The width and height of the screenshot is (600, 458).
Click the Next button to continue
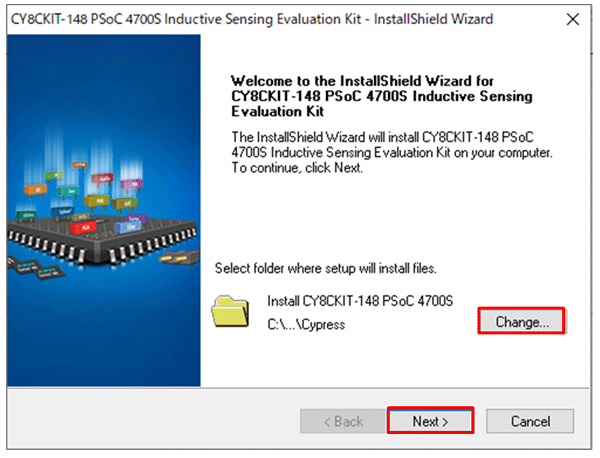(430, 421)
